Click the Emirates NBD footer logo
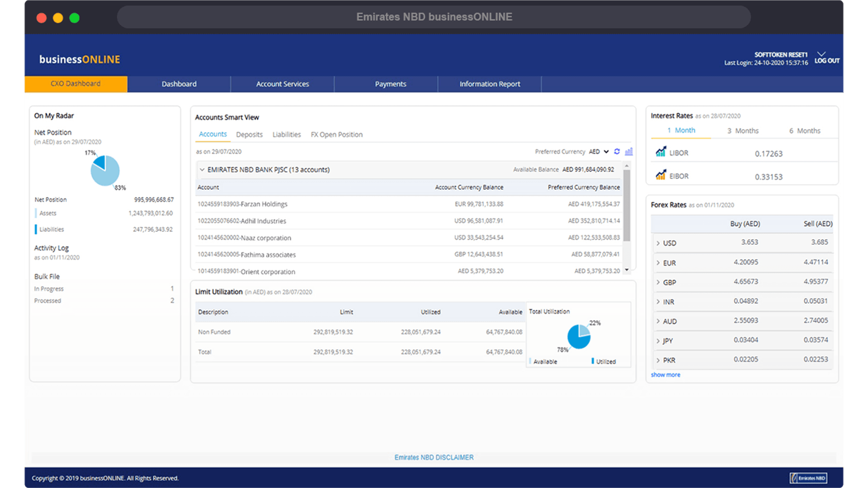Viewport: 868px width, 488px height. 808,478
